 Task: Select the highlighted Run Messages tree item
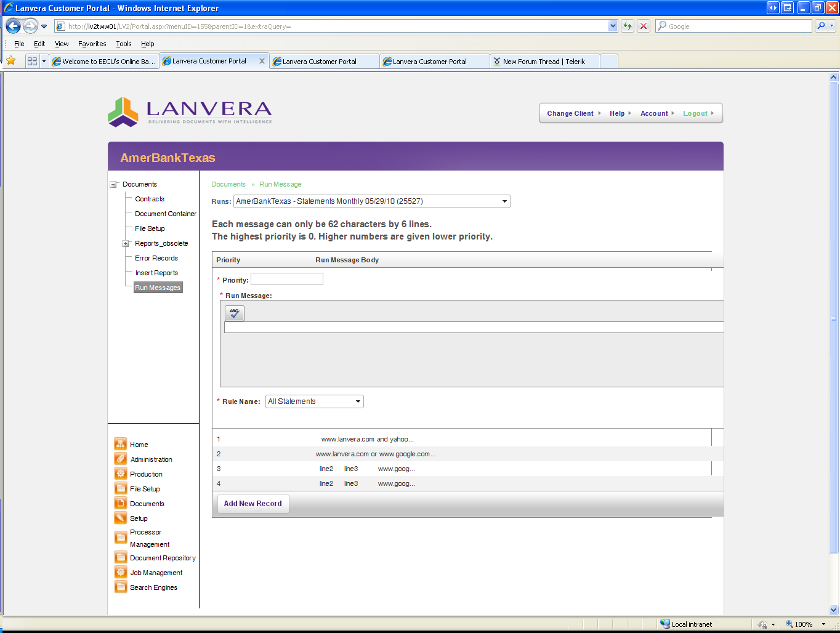pyautogui.click(x=158, y=288)
